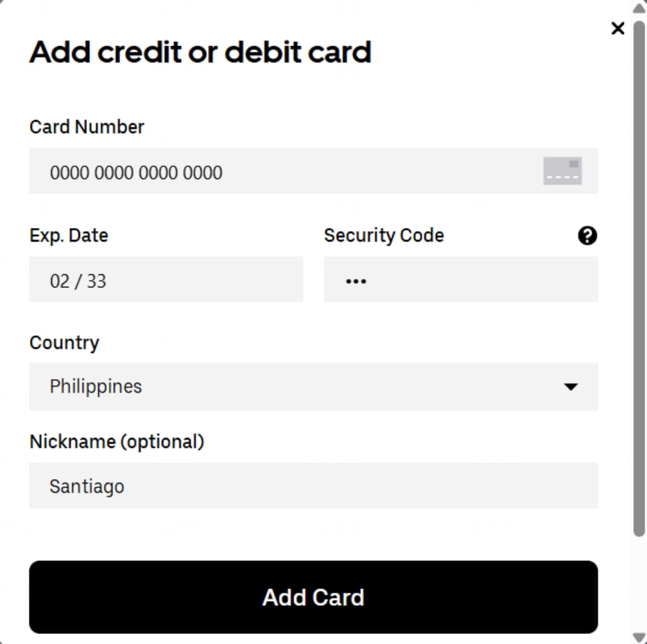647x644 pixels.
Task: Expand the Country dropdown arrow
Action: point(570,387)
